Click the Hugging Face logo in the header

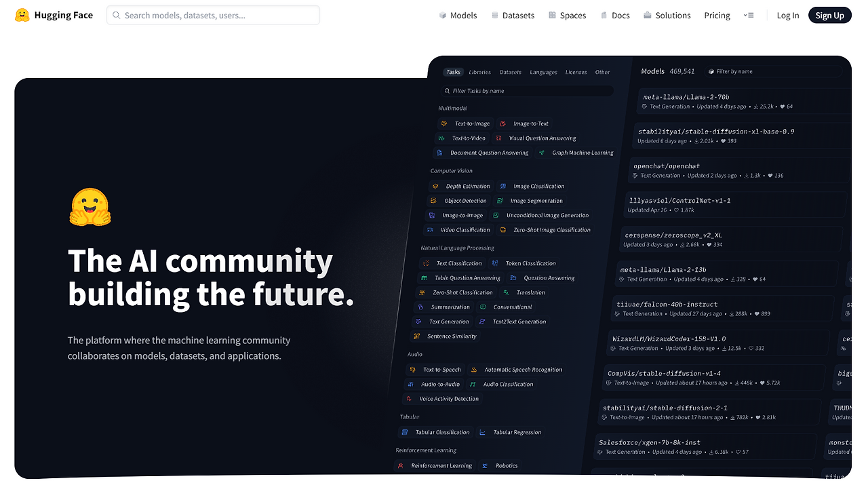coord(22,15)
